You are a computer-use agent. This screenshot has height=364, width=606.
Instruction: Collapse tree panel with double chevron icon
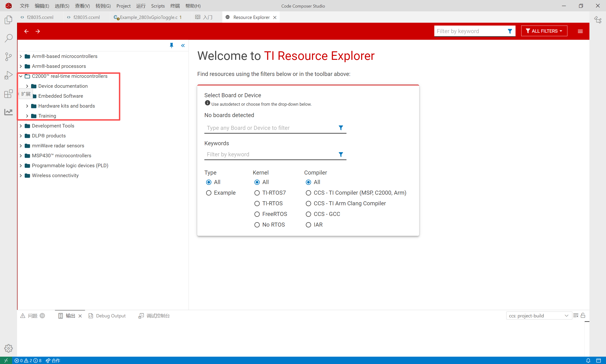183,45
